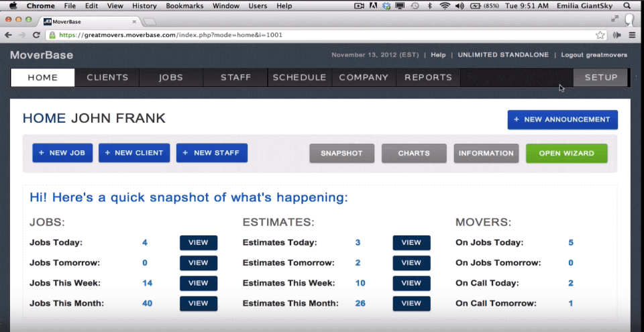Open the Chrome Window menu

click(226, 6)
